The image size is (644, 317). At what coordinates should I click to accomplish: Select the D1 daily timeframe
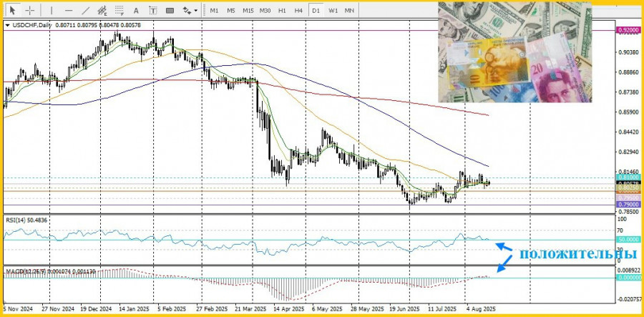pos(316,11)
